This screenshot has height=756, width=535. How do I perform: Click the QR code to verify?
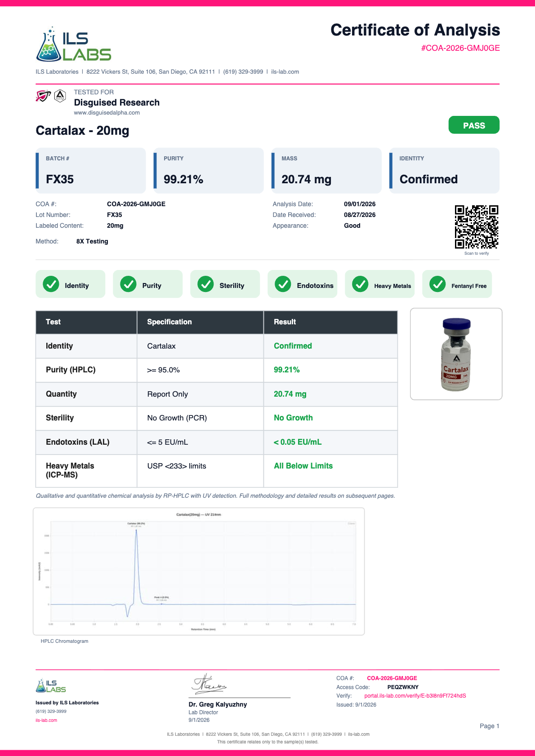(477, 227)
